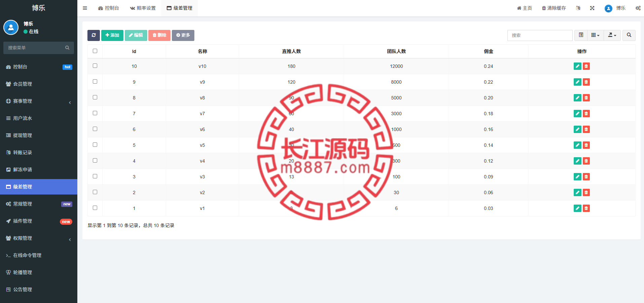
Task: Mark the checkbox for row v3
Action: (95, 176)
